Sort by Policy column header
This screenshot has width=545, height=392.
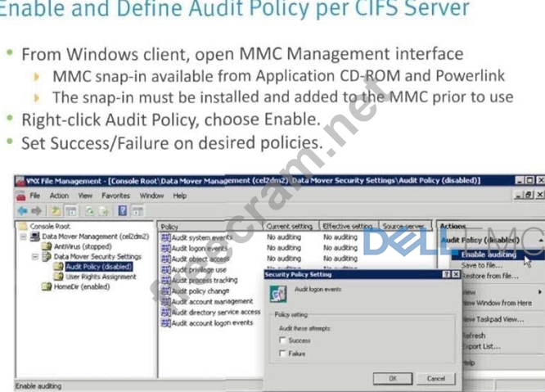coord(210,227)
